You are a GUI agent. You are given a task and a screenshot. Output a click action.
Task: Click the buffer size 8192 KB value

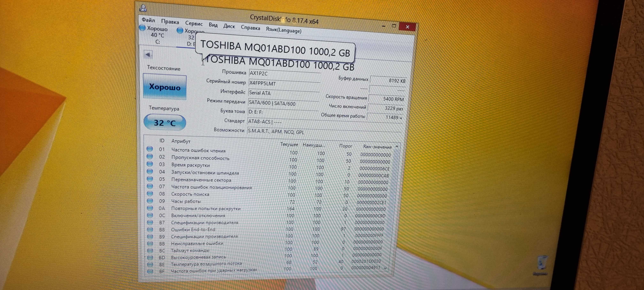[x=388, y=80]
